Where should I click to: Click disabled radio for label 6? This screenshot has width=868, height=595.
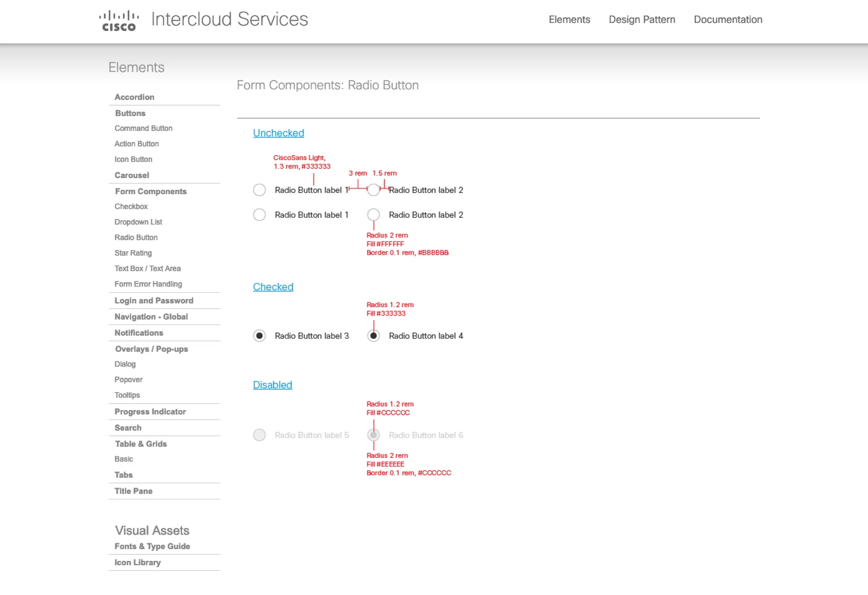point(373,435)
